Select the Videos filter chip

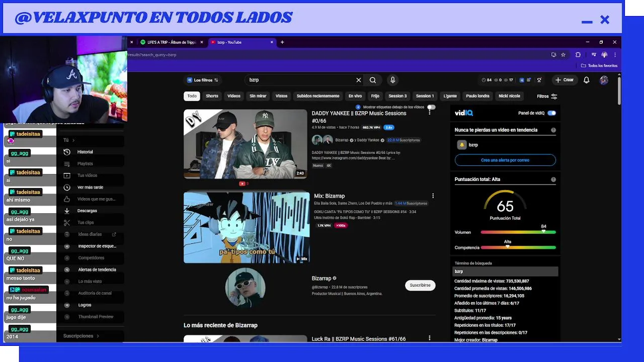pyautogui.click(x=234, y=96)
